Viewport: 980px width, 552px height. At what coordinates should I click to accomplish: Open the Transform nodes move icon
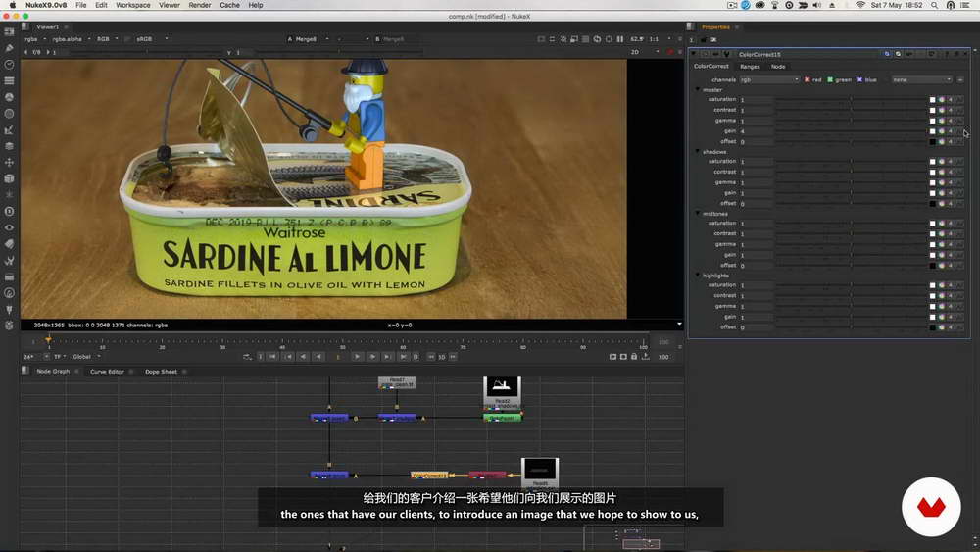9,163
